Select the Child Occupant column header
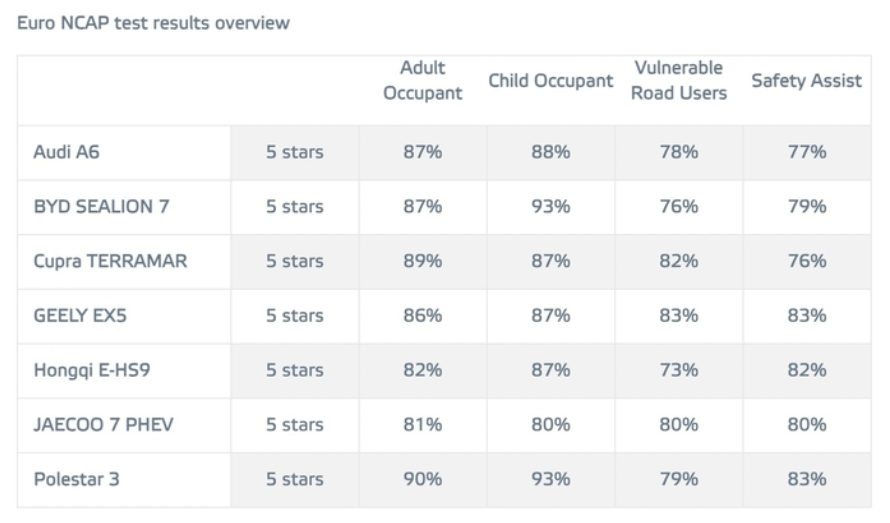 [550, 81]
